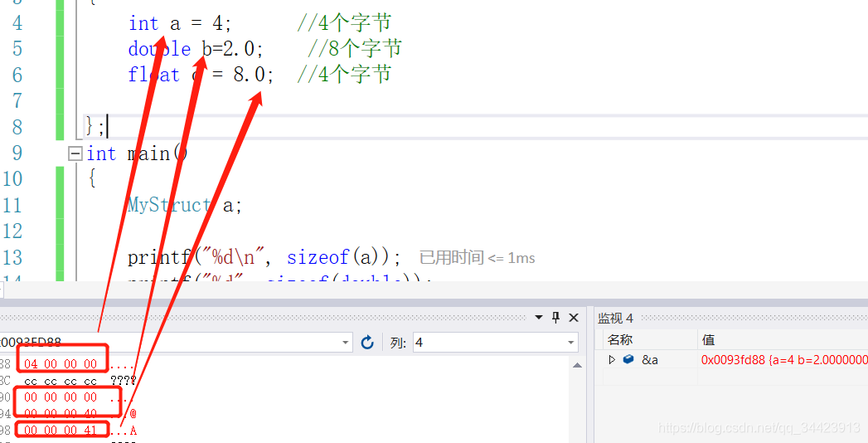This screenshot has height=443, width=868.
Task: Click memory bytes '04 00 00 00'
Action: coord(61,364)
